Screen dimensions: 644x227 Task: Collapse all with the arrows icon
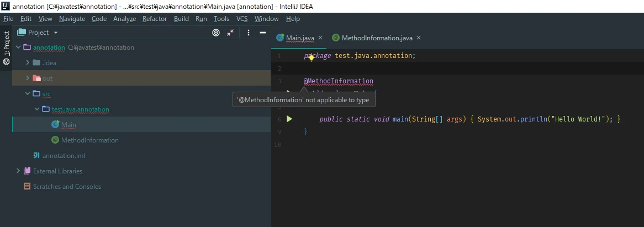click(x=230, y=33)
